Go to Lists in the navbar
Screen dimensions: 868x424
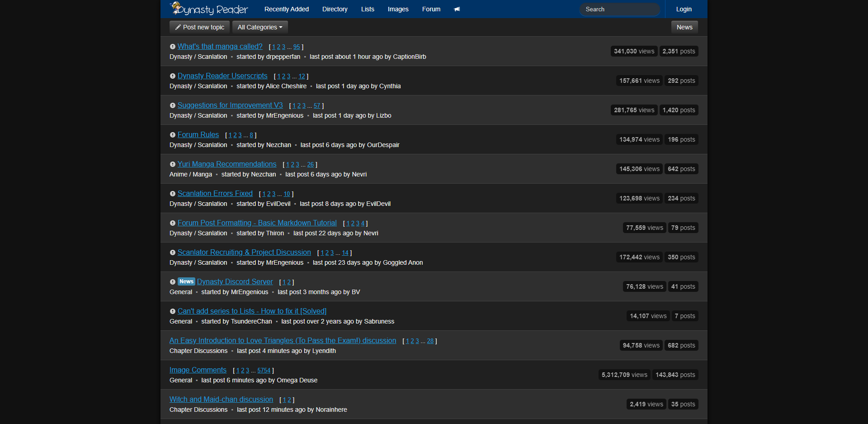click(x=368, y=9)
